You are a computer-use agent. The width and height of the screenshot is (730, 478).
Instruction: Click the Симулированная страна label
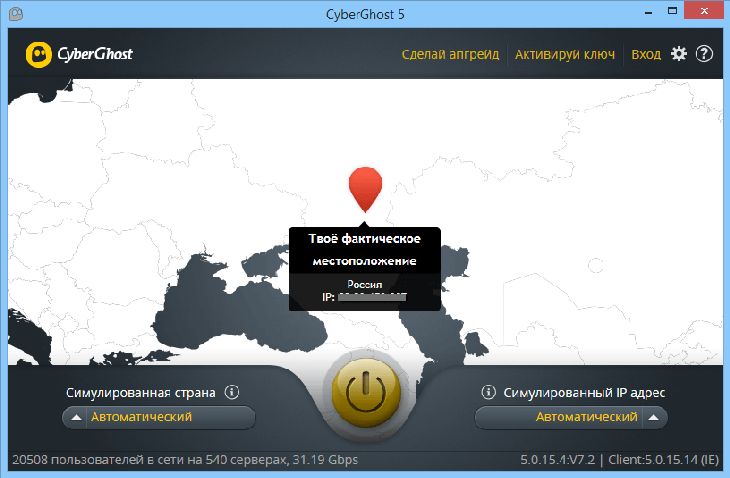[x=141, y=392]
